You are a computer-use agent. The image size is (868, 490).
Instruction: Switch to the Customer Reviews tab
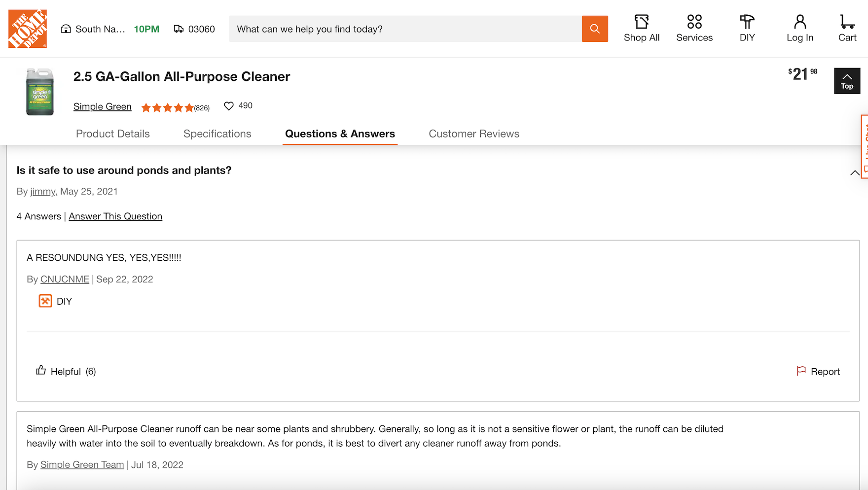point(473,134)
